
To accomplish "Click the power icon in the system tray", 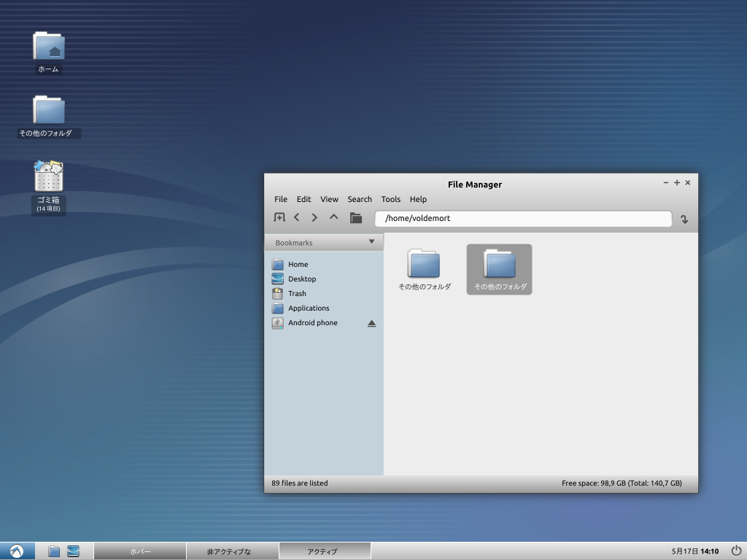I will 736,551.
